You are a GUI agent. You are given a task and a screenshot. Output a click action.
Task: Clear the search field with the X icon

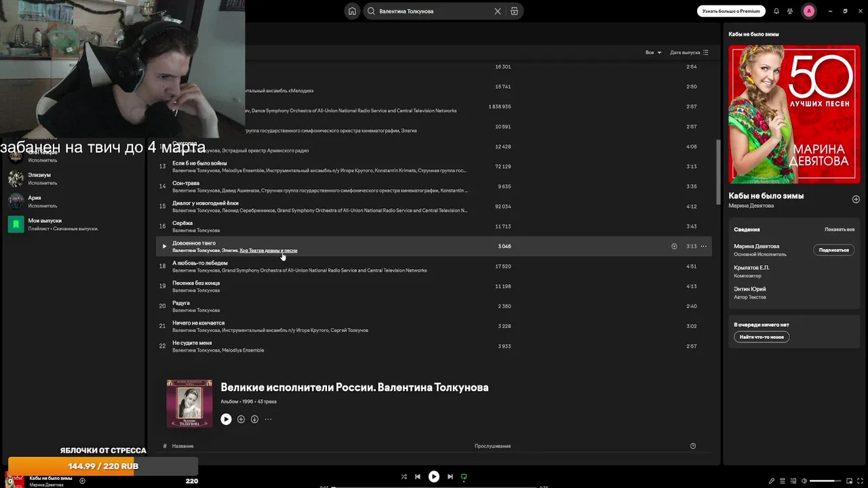pos(497,11)
